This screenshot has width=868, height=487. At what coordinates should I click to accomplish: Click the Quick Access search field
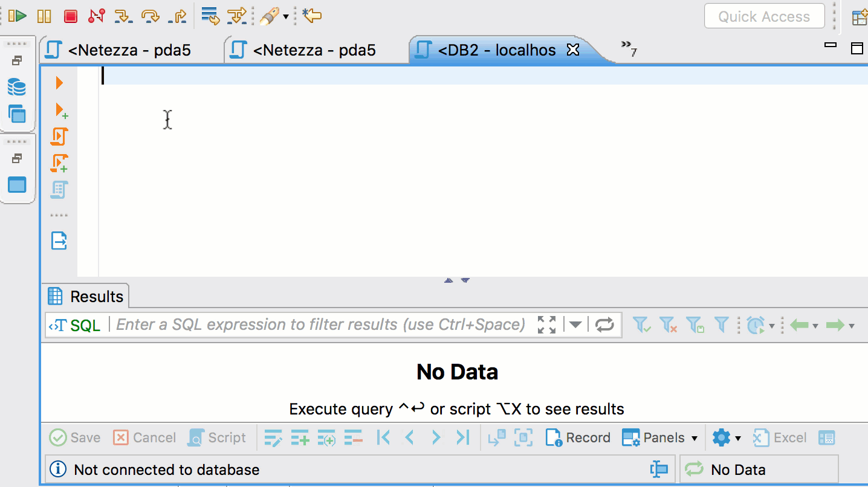[764, 16]
